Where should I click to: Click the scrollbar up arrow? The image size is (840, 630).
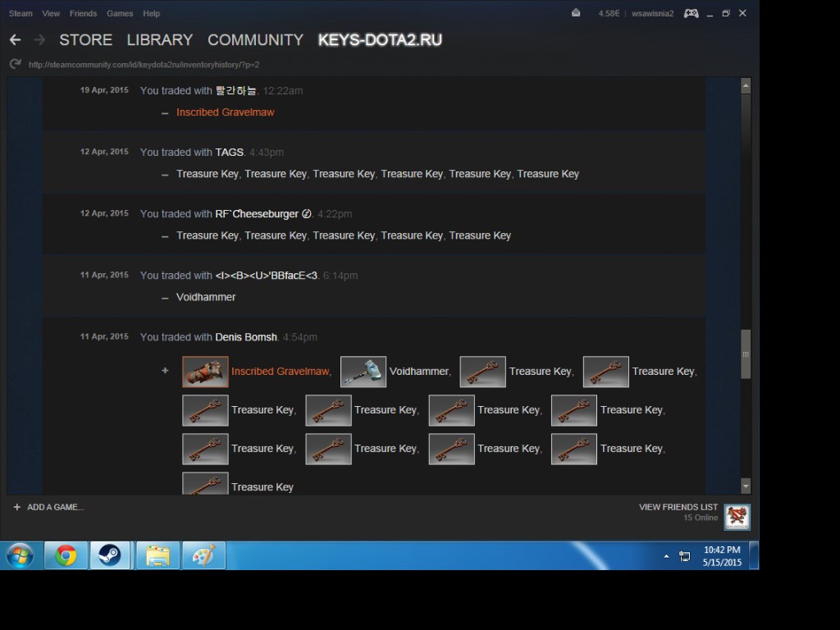point(745,85)
